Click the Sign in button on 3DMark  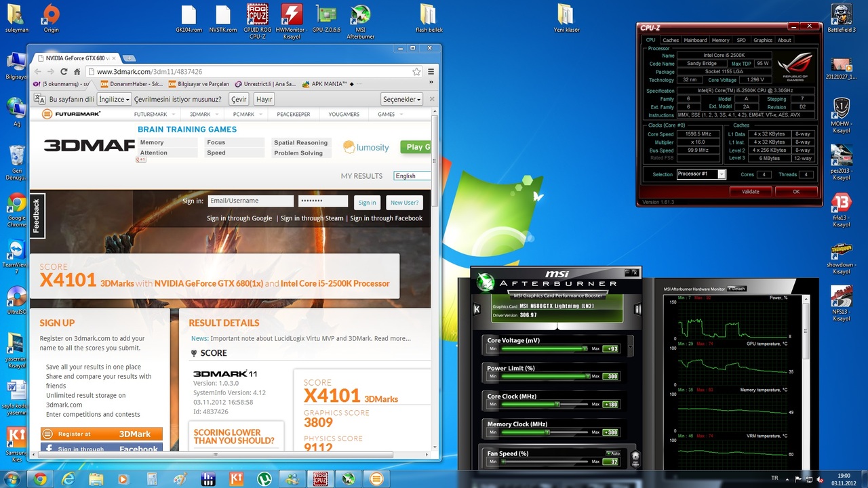click(367, 202)
